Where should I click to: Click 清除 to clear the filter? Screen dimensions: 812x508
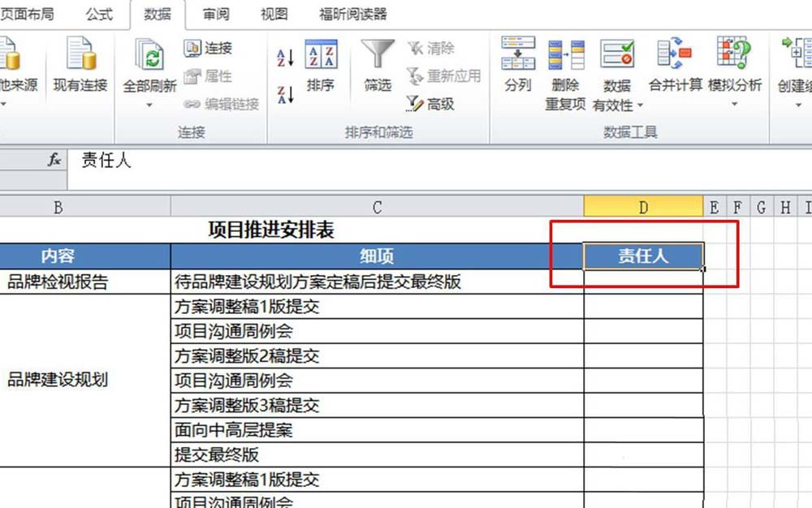point(431,48)
